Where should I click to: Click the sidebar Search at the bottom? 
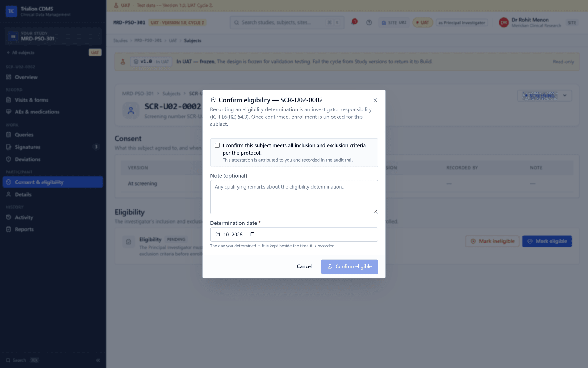pyautogui.click(x=22, y=360)
